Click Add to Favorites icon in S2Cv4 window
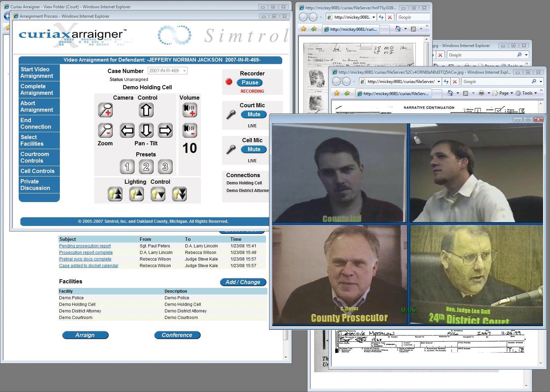This screenshot has height=392, width=550. coord(347,93)
